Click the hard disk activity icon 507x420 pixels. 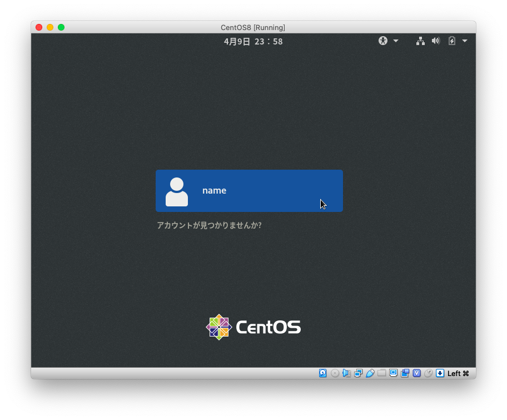tap(322, 373)
